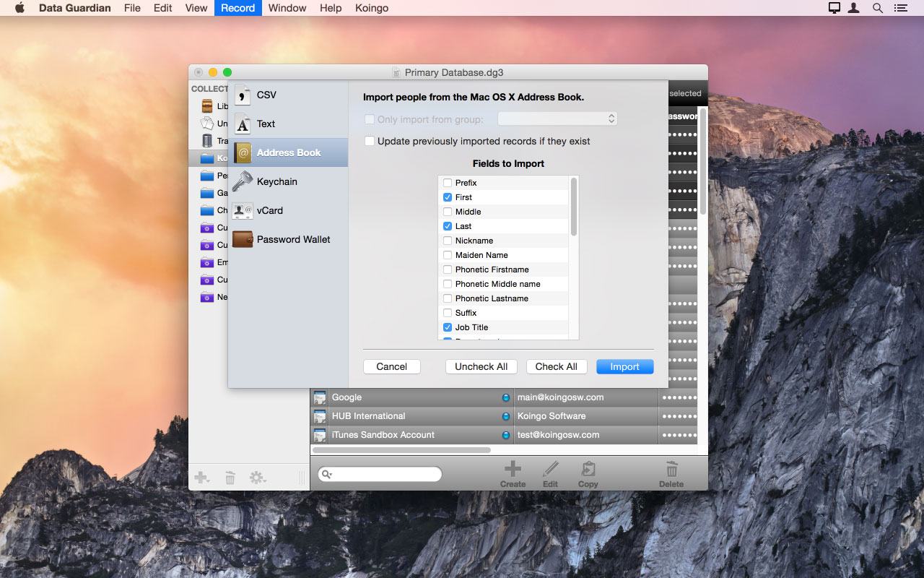This screenshot has height=578, width=924.
Task: Check the Suffix field checkbox
Action: (x=448, y=313)
